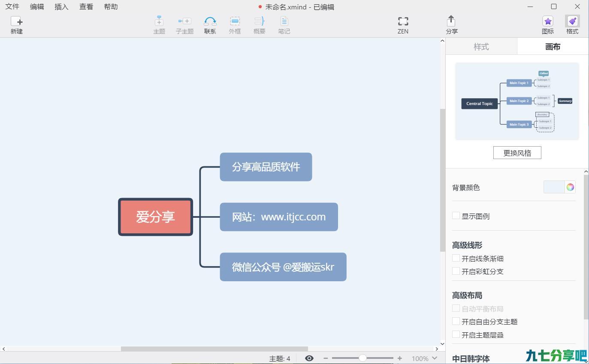Image resolution: width=589 pixels, height=364 pixels.
Task: Open notes with the 笔记 icon
Action: click(x=284, y=21)
